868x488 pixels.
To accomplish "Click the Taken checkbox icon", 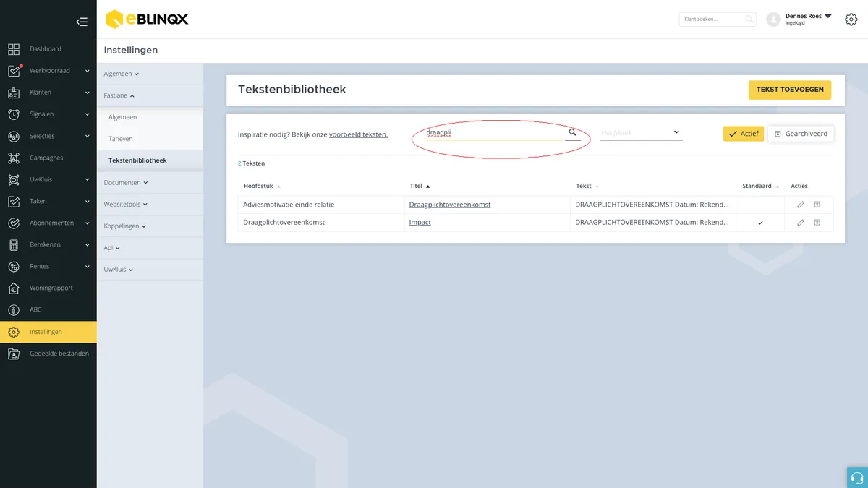I will click(x=14, y=201).
